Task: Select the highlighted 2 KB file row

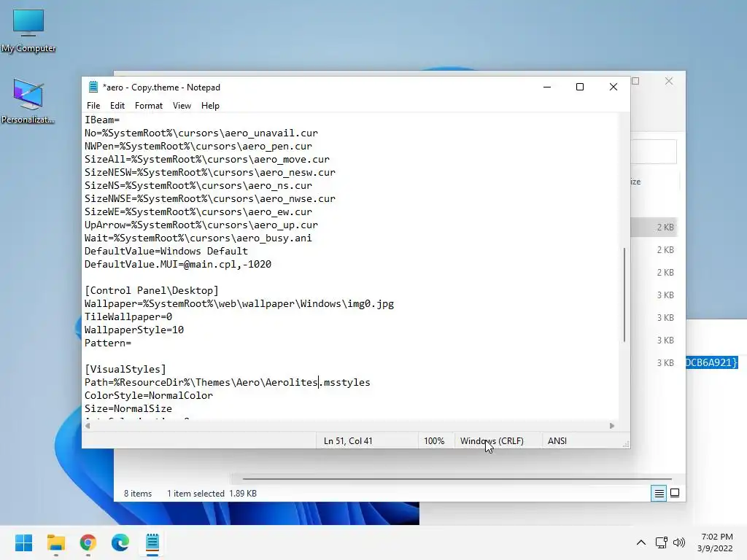Action: (654, 227)
